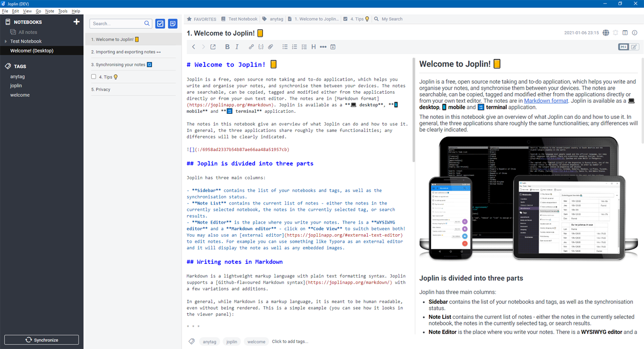Insert a code block
This screenshot has height=349, width=644.
point(261,47)
